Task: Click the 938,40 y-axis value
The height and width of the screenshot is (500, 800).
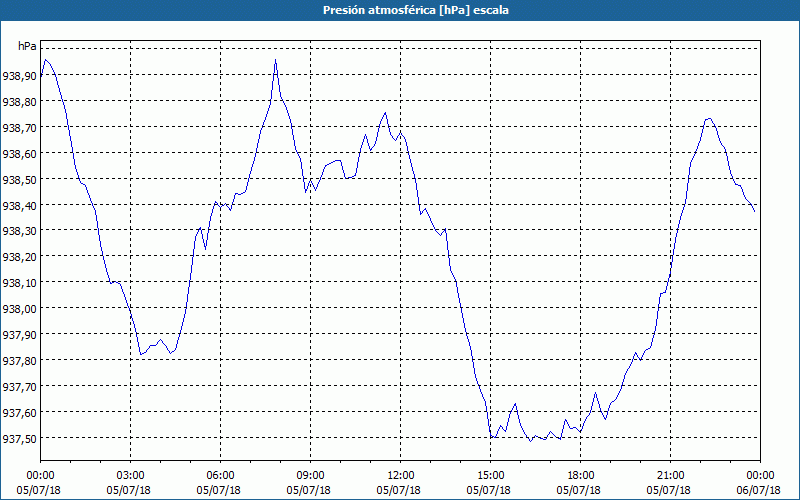Action: (x=19, y=205)
